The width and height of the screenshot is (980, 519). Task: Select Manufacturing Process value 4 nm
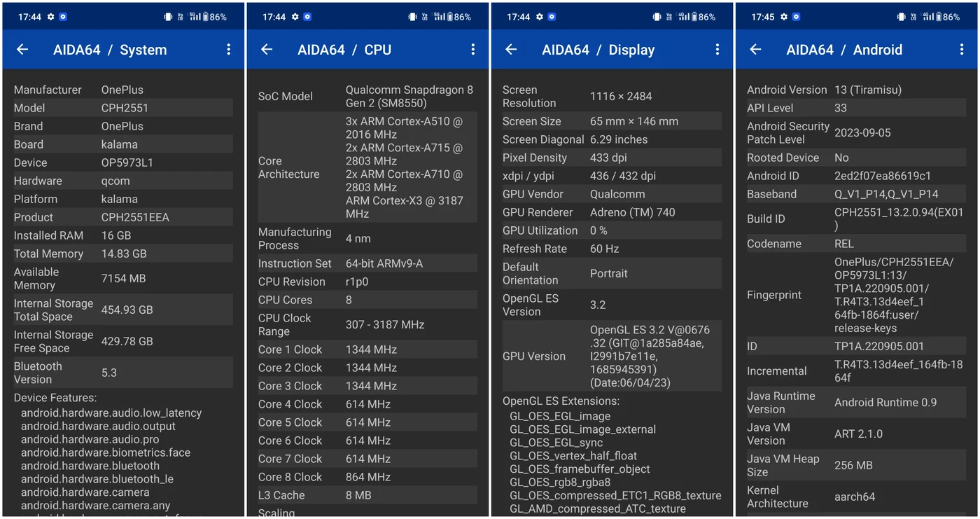(x=358, y=238)
